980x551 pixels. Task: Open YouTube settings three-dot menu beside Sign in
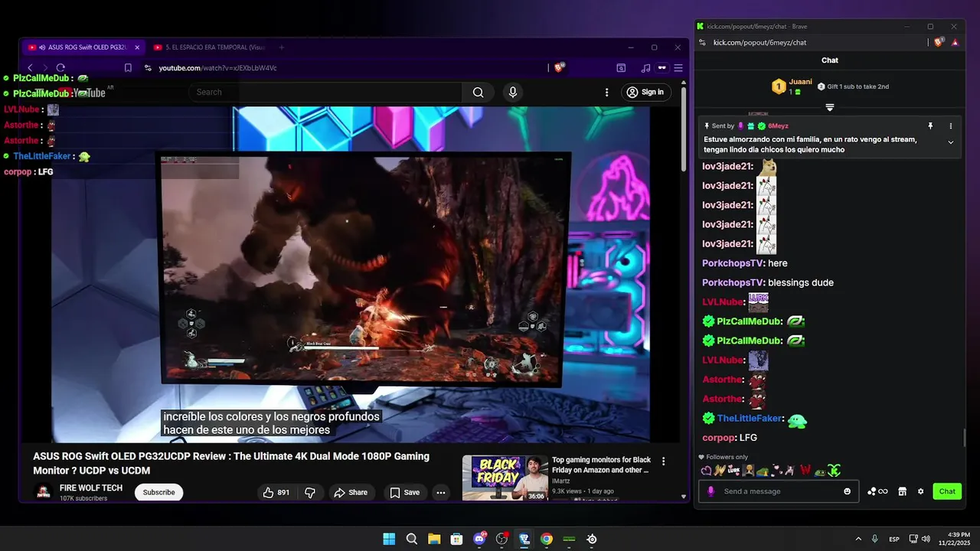[607, 92]
